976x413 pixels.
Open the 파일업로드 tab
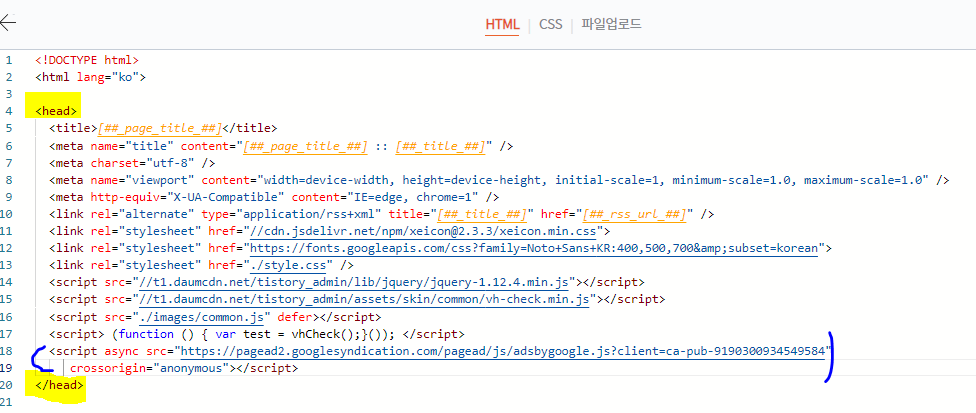point(611,25)
